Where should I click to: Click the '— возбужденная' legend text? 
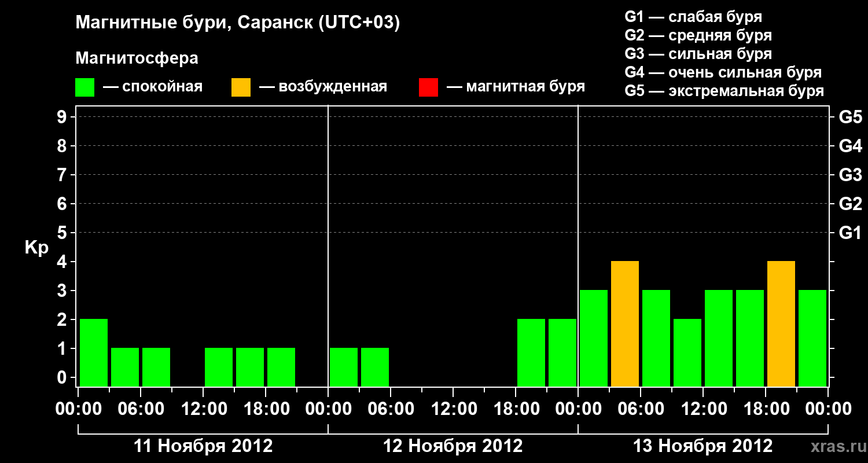click(323, 87)
